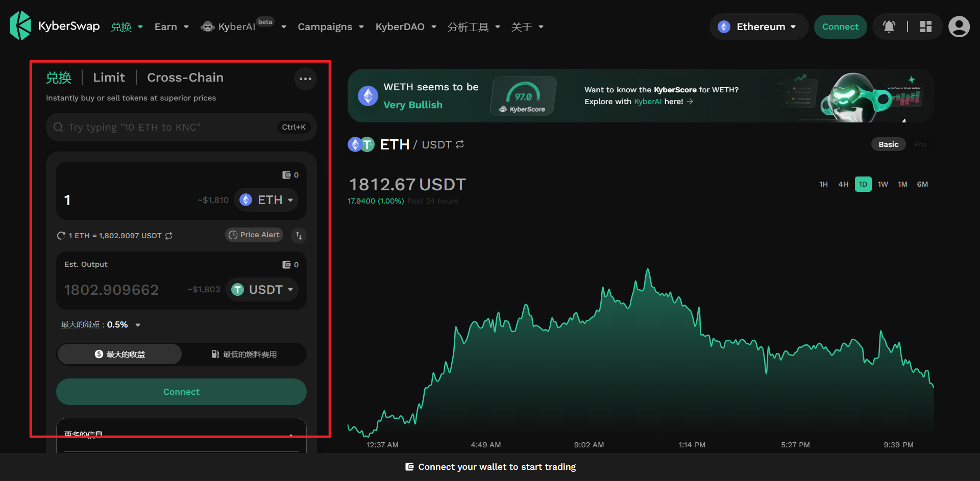Open the ETH token selector dropdown
The width and height of the screenshot is (980, 481).
(x=266, y=200)
